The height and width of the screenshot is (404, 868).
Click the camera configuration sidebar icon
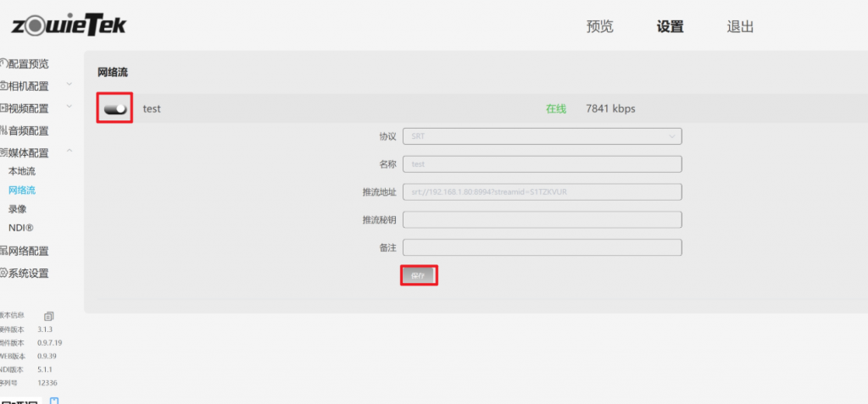pos(3,86)
